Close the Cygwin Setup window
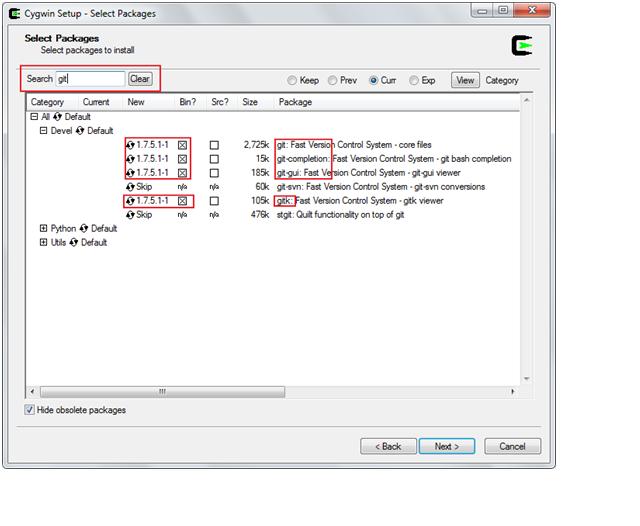Viewport: 640px width, 526px height. (532, 10)
